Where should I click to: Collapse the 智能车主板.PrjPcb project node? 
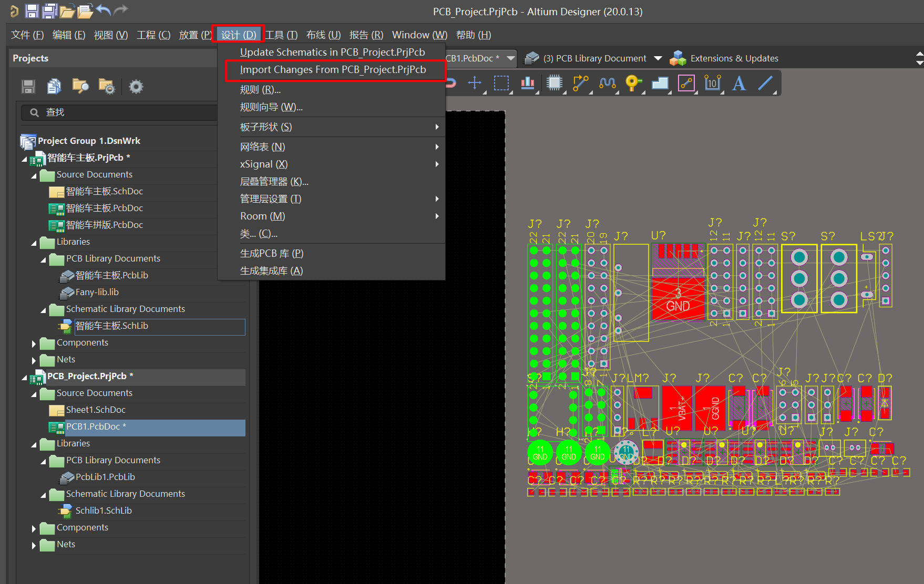coord(24,159)
